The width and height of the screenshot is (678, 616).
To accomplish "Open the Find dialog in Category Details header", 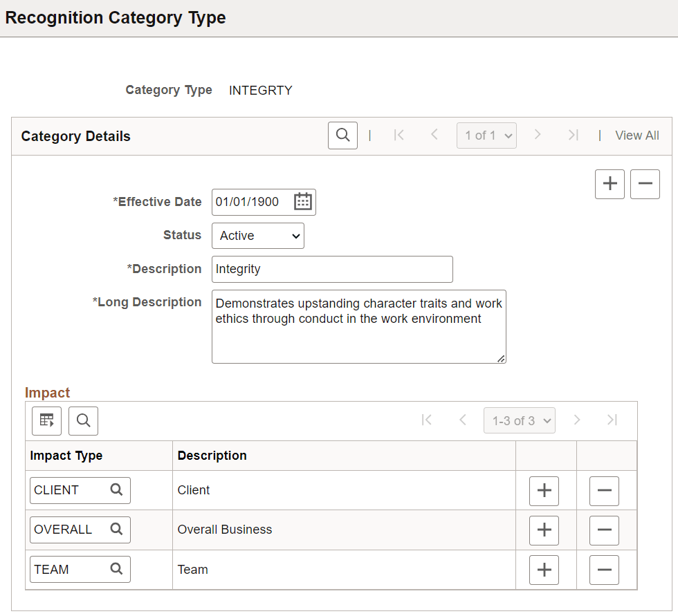I will pos(342,135).
